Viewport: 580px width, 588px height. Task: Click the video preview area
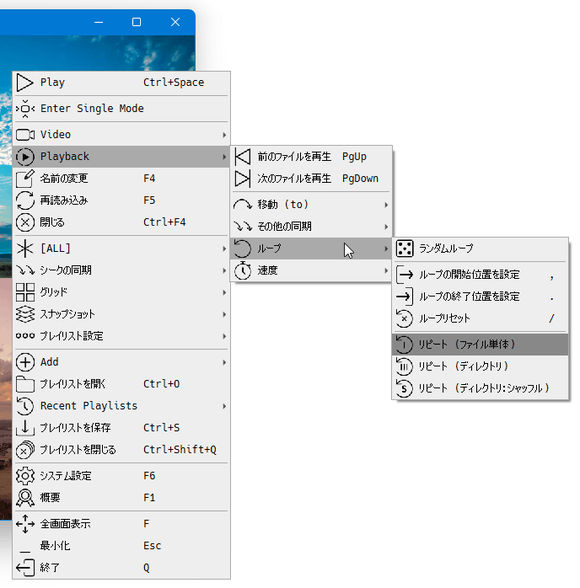97,52
